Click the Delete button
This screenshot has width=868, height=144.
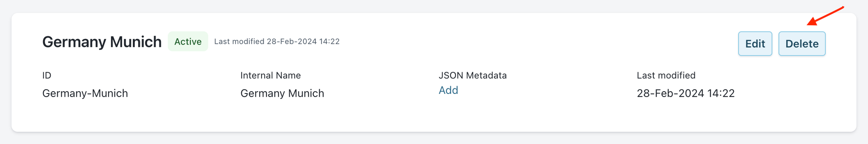802,44
